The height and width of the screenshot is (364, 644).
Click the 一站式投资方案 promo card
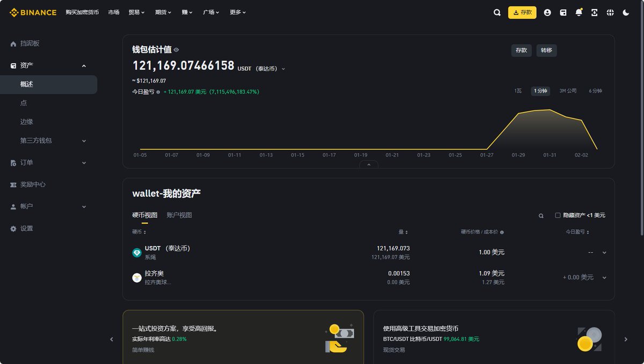pos(243,337)
